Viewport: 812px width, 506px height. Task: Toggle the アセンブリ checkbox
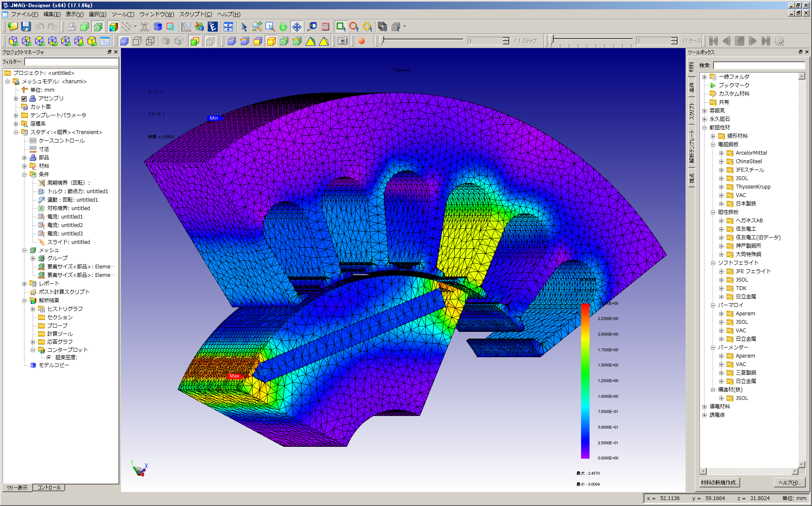pyautogui.click(x=24, y=98)
